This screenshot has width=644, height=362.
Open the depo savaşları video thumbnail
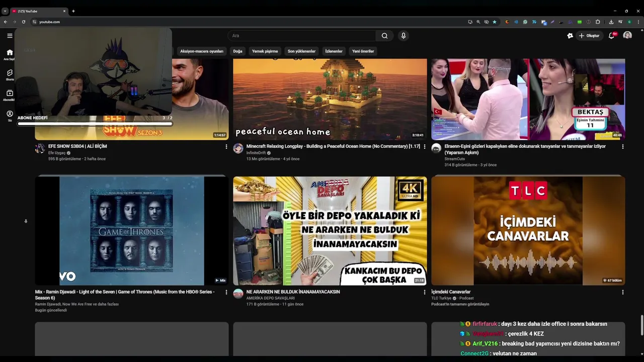[330, 231]
